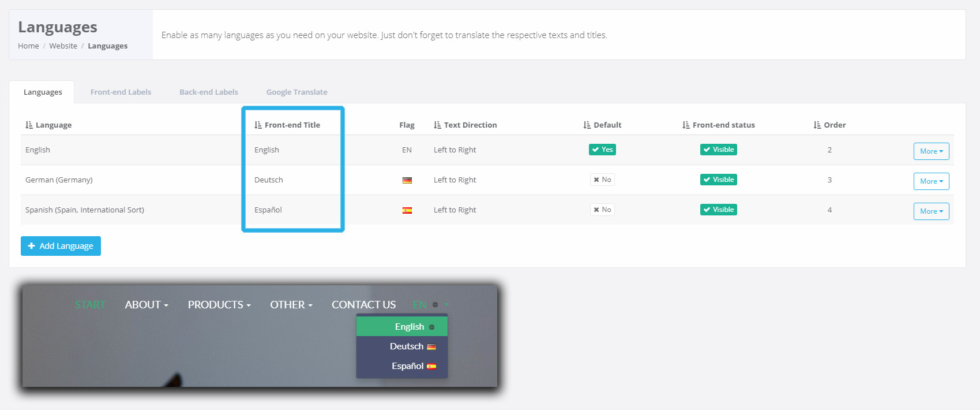
Task: Select Español in the language dropdown
Action: pos(402,366)
